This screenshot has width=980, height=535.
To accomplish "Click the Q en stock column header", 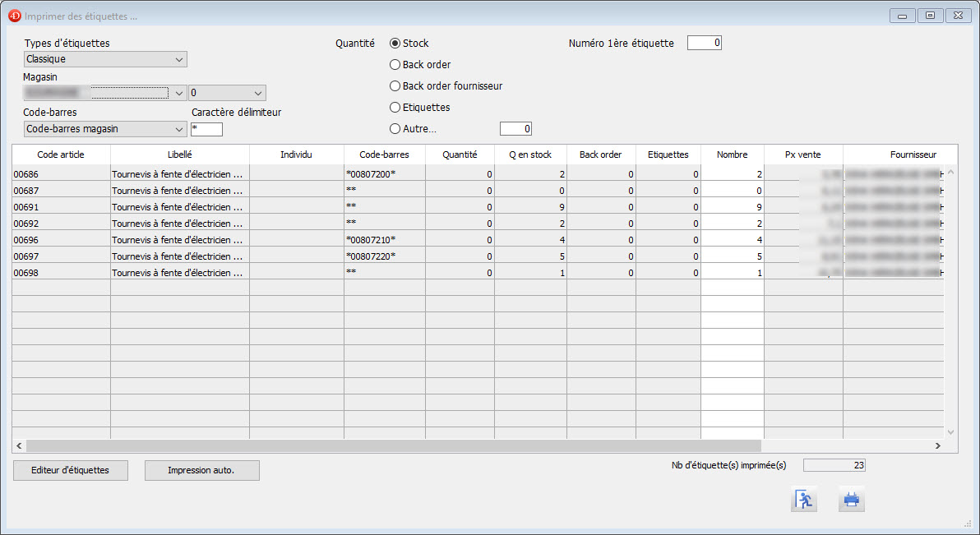I will tap(530, 155).
